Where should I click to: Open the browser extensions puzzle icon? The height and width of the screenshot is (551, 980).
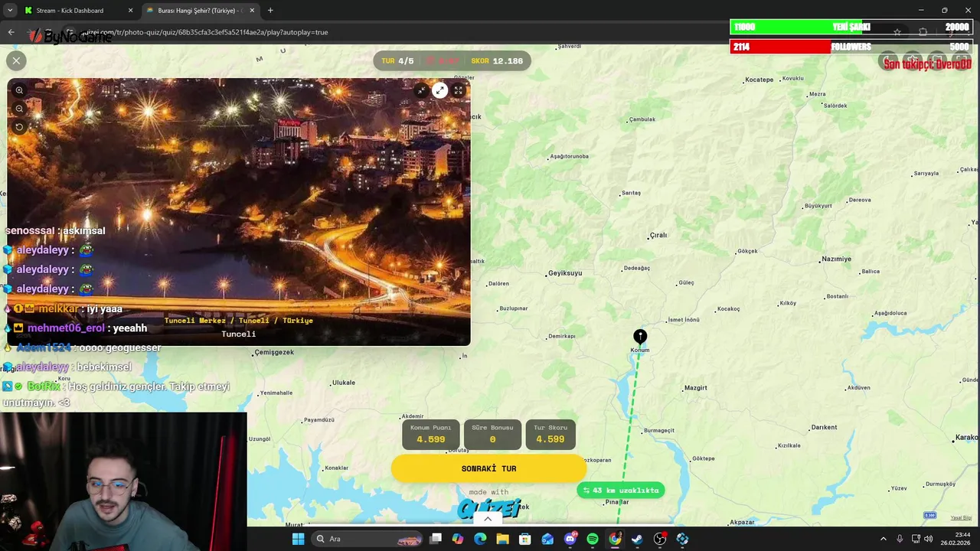tap(923, 32)
